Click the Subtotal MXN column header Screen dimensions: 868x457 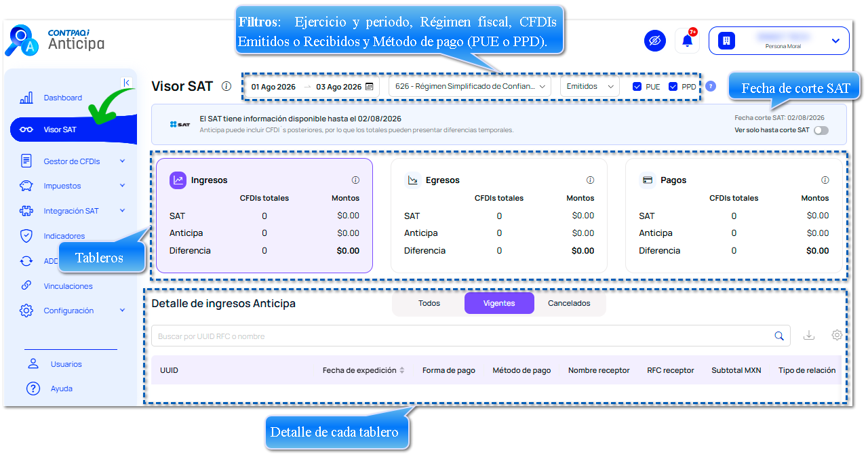point(736,370)
